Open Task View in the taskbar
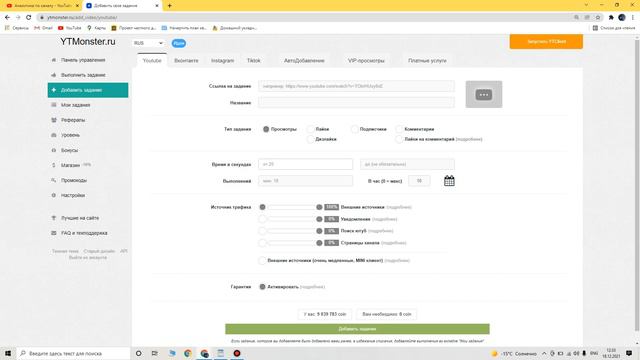The image size is (640, 360). (x=154, y=353)
